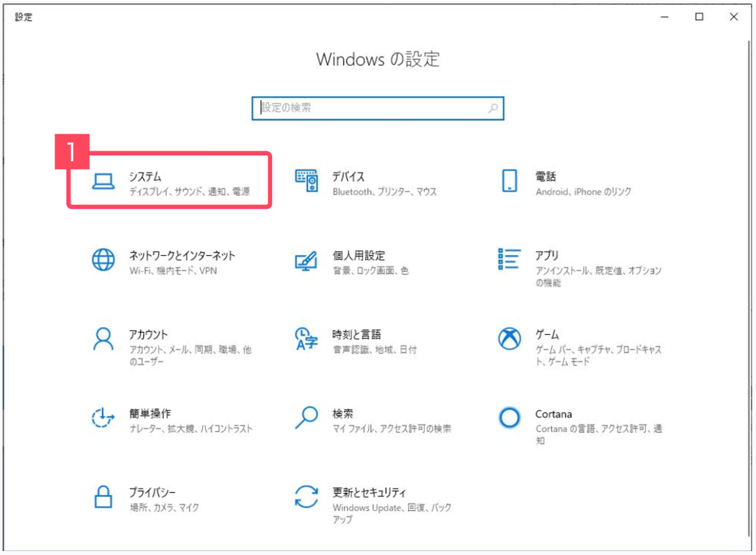The image size is (756, 555).
Task: Open the ネットワークとインターネット globe icon
Action: (x=103, y=260)
